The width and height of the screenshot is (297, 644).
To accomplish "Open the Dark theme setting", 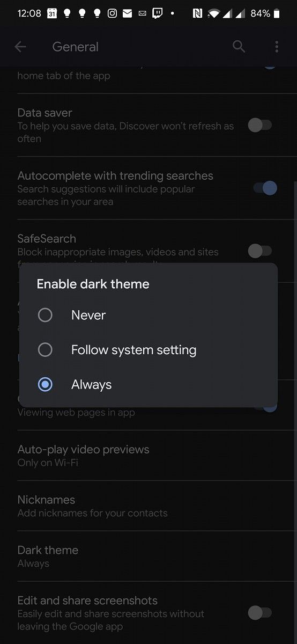I will tap(148, 557).
